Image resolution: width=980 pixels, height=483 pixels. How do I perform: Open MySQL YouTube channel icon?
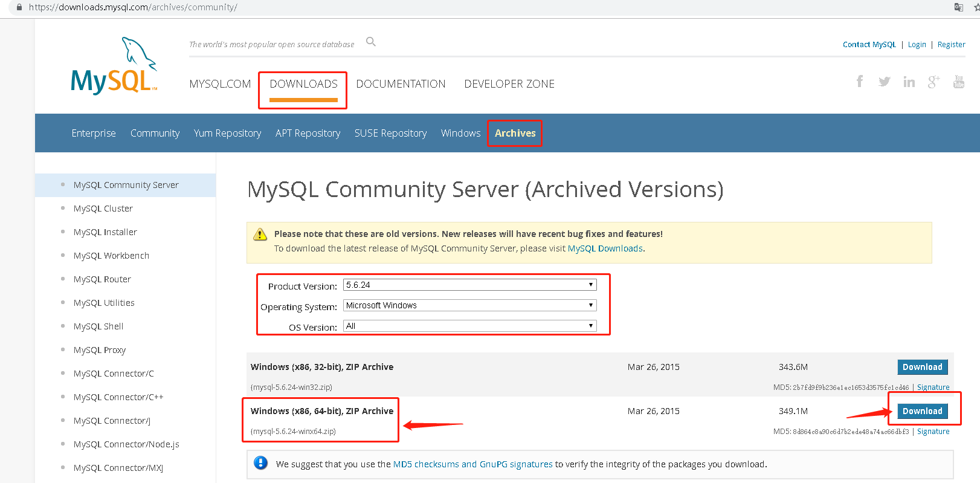[x=959, y=82]
